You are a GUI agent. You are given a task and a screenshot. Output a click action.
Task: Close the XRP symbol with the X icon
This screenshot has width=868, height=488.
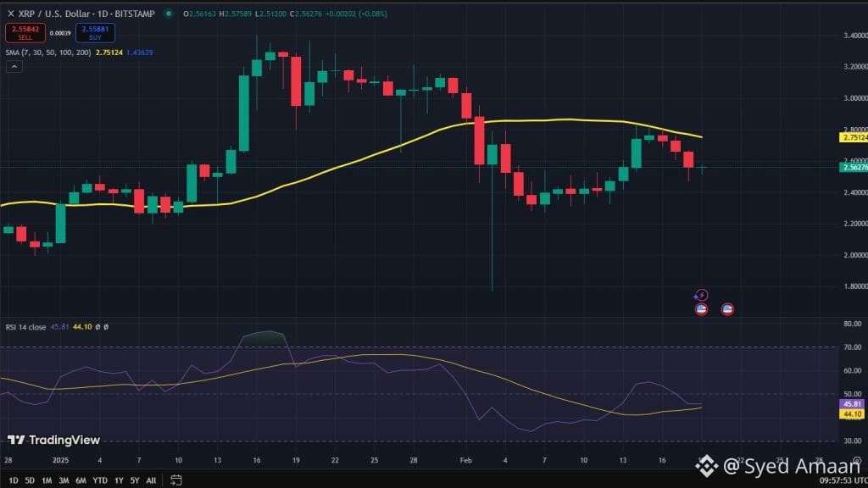point(10,14)
